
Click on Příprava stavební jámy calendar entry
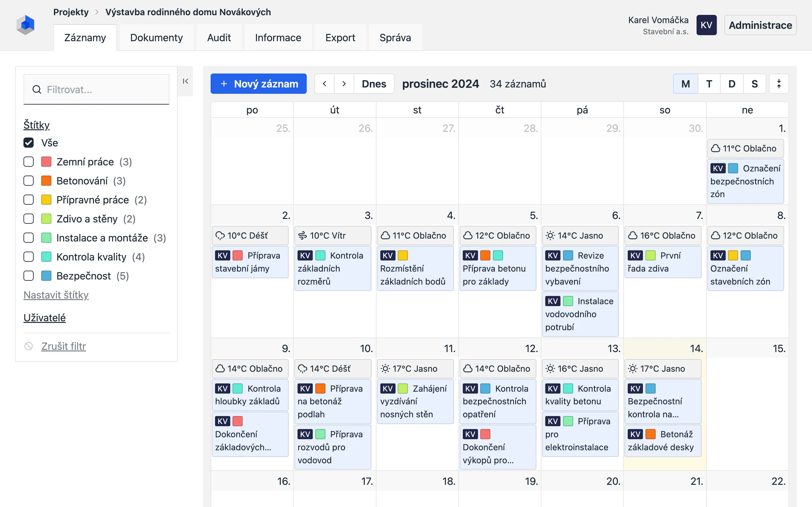coord(252,263)
